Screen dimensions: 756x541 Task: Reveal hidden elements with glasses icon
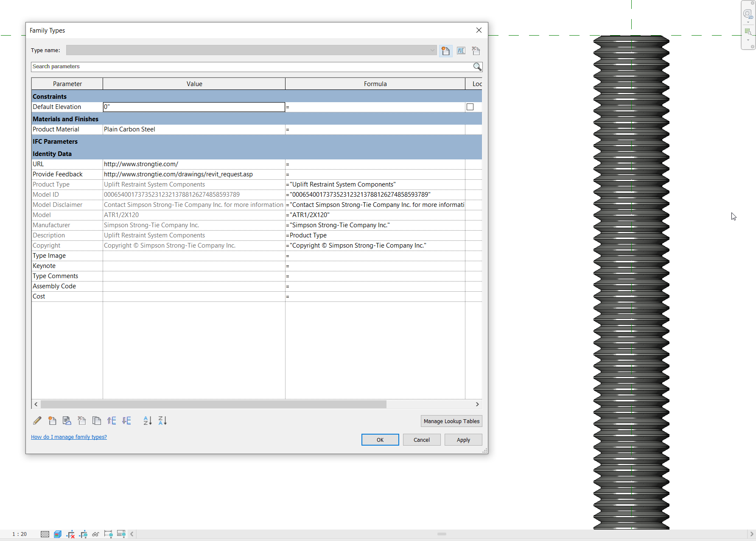pyautogui.click(x=95, y=534)
